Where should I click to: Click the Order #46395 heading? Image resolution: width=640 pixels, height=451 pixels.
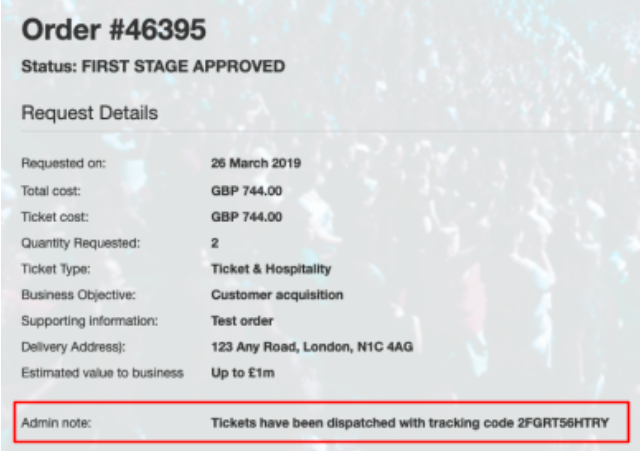pyautogui.click(x=113, y=30)
